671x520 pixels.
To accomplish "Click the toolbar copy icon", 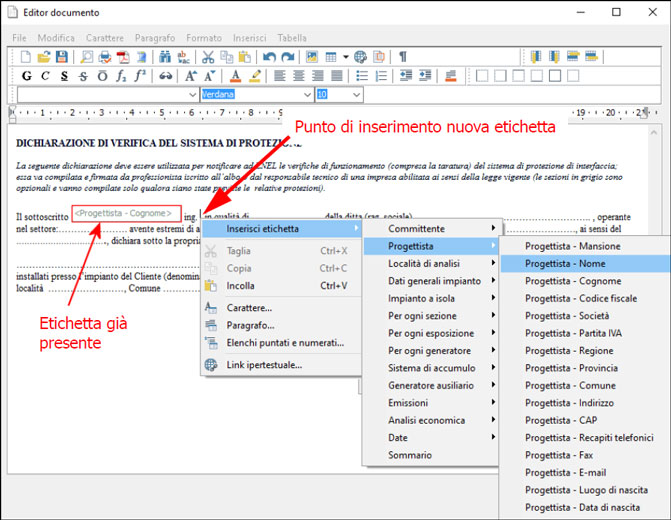I will point(226,56).
